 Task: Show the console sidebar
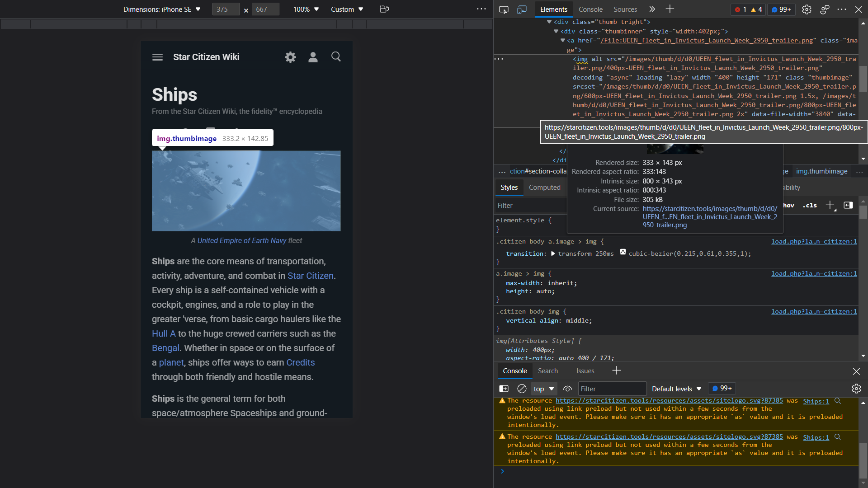pos(504,389)
